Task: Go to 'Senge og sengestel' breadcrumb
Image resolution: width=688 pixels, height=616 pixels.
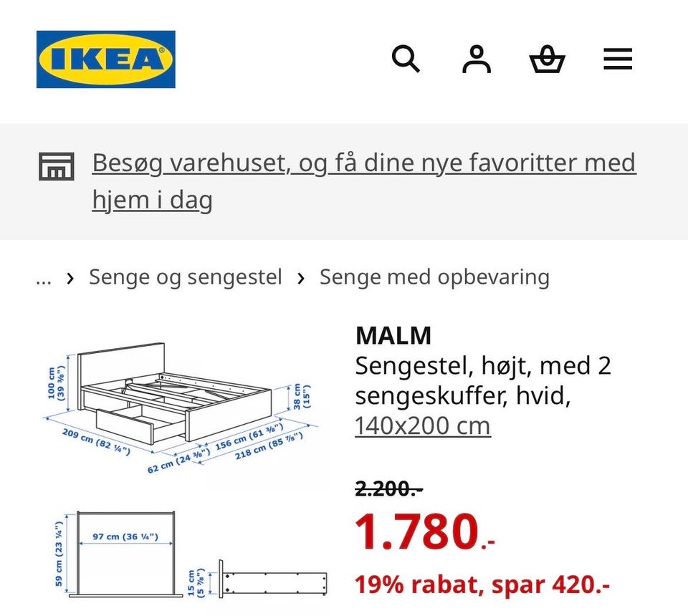Action: [185, 277]
